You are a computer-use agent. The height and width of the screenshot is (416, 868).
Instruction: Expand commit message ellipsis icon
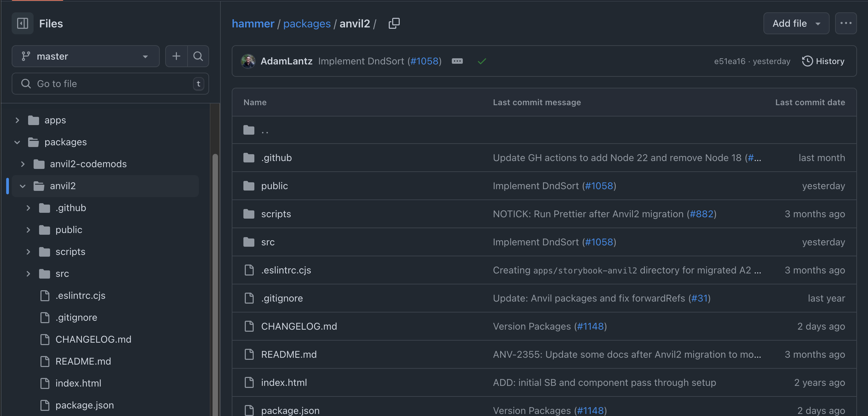click(x=457, y=61)
